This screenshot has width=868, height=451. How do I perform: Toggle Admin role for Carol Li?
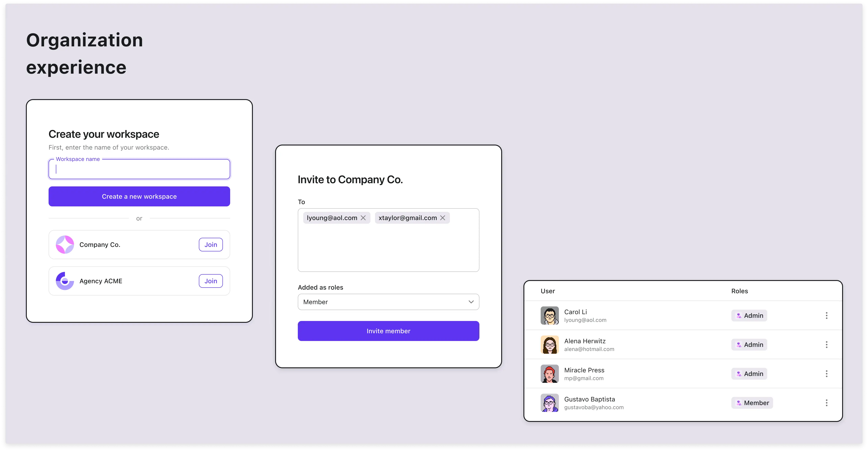point(749,315)
